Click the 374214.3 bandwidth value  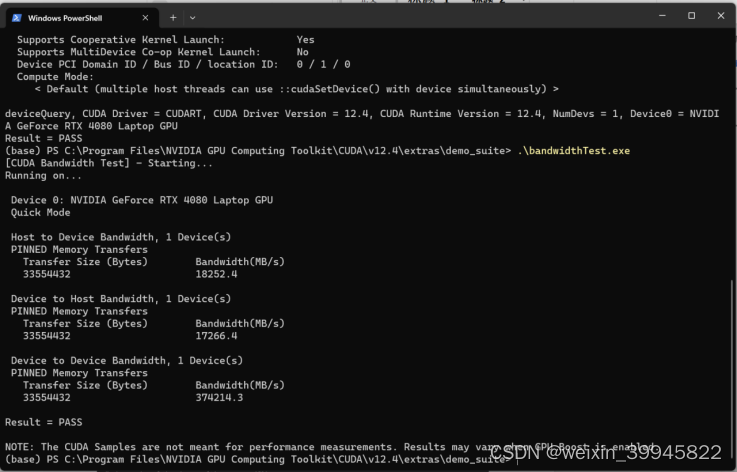tap(220, 397)
